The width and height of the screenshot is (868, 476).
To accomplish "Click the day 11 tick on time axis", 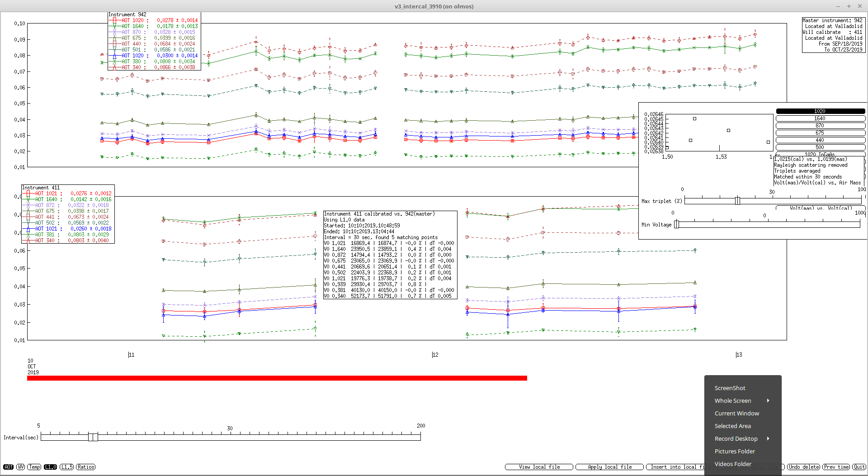I will (131, 355).
